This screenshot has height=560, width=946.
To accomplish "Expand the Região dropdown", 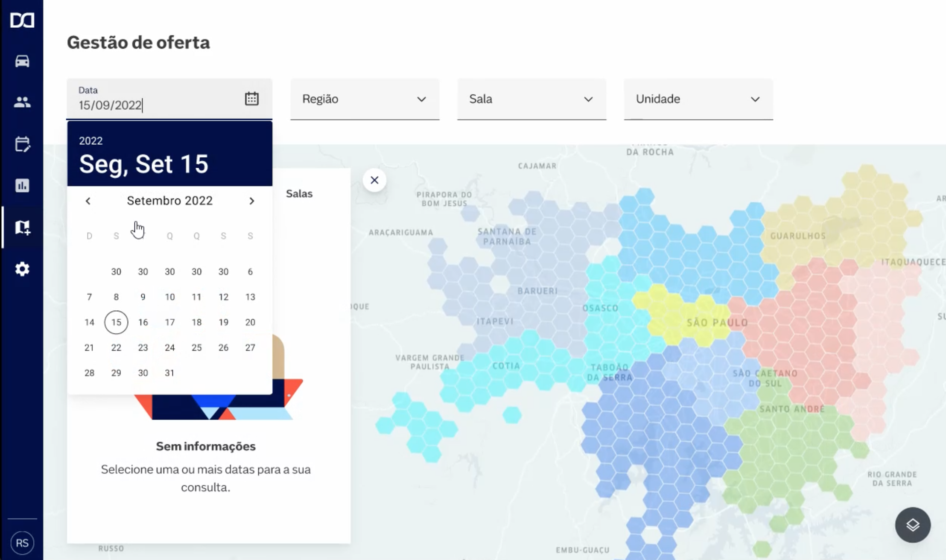I will (x=365, y=99).
